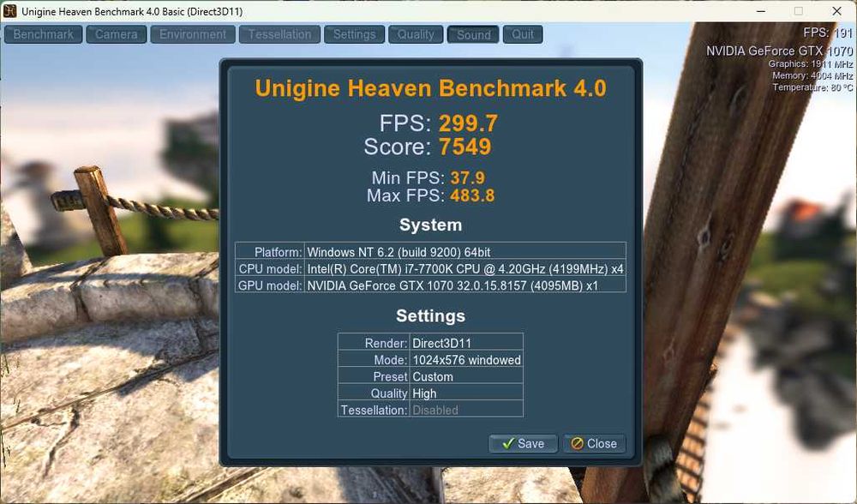Open the Environment menu

point(192,34)
